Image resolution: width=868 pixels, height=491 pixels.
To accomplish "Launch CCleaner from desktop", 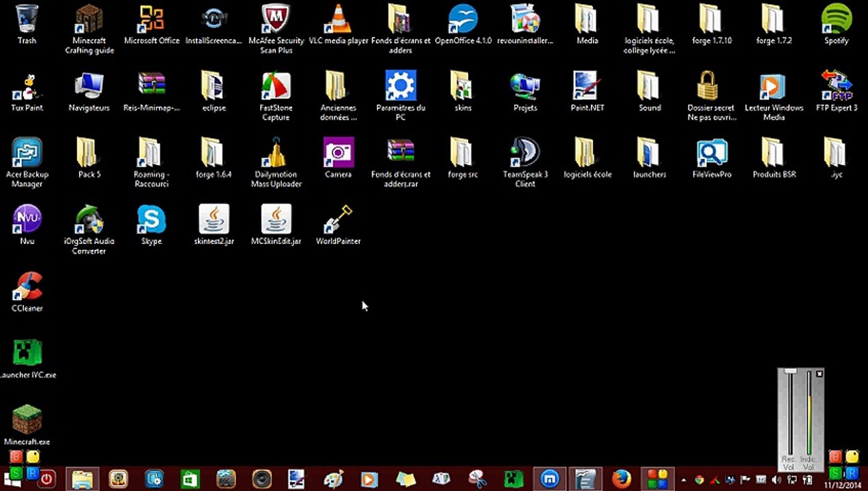I will point(27,292).
